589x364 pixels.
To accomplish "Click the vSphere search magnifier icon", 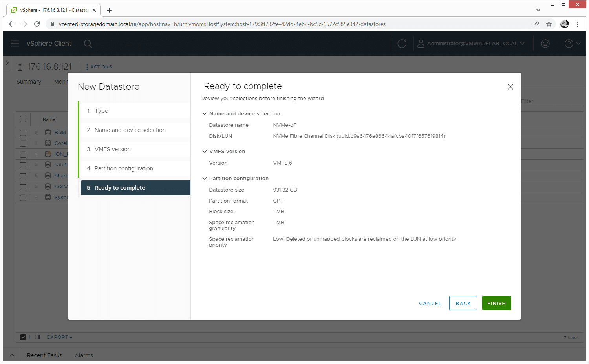I will pos(88,44).
